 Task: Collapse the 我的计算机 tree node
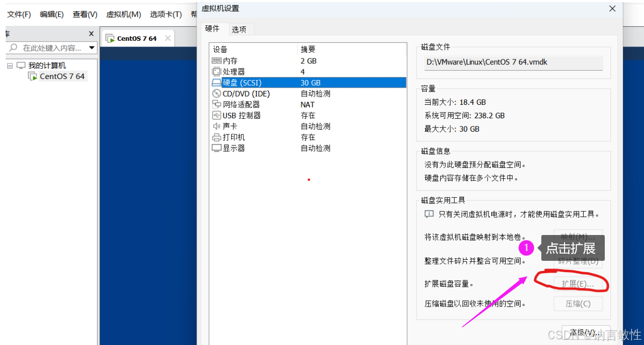[9, 66]
